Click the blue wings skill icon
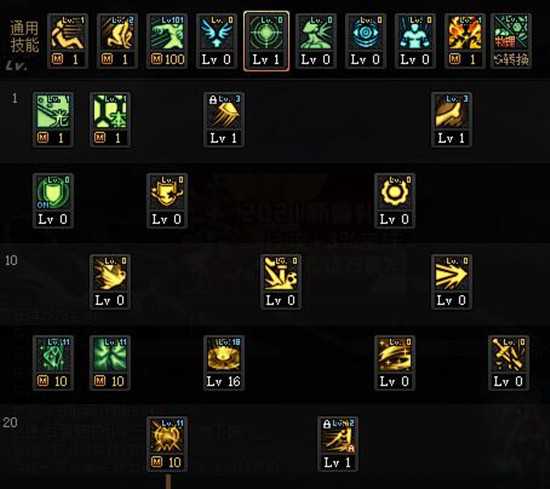This screenshot has height=489, width=550. pos(216,41)
